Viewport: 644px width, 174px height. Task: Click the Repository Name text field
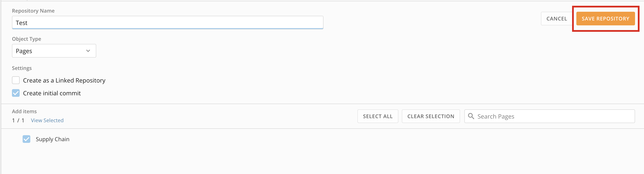tap(168, 22)
